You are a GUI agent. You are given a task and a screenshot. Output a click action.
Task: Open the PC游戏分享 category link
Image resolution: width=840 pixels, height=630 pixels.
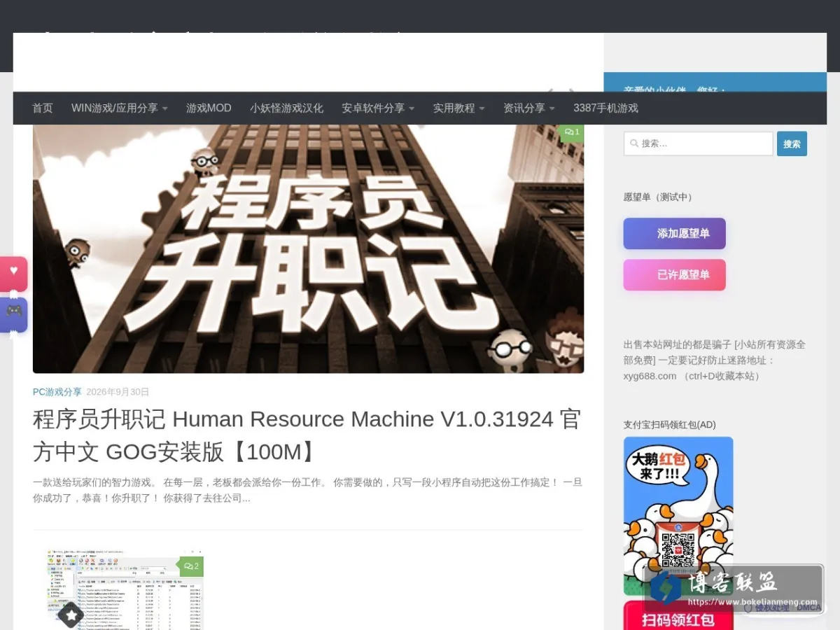point(57,392)
